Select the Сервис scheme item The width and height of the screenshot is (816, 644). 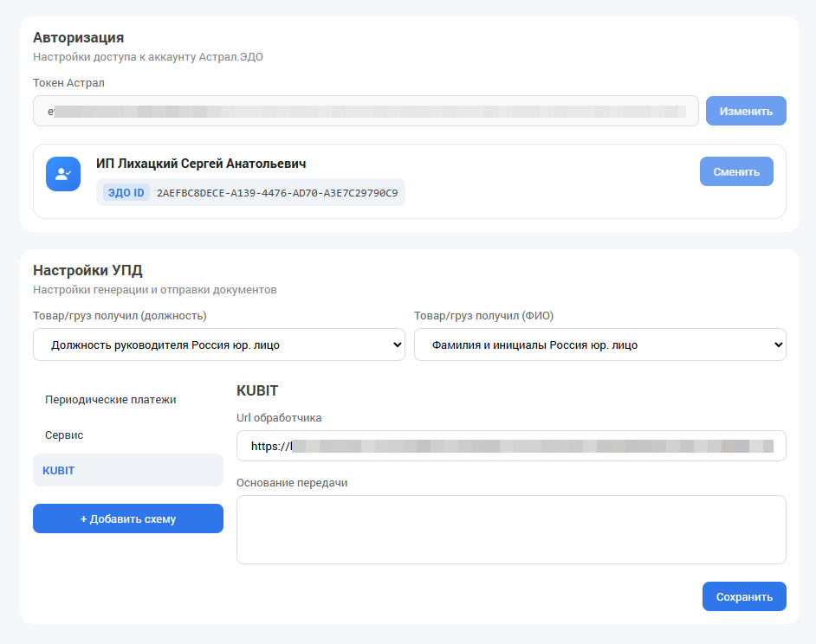click(65, 435)
